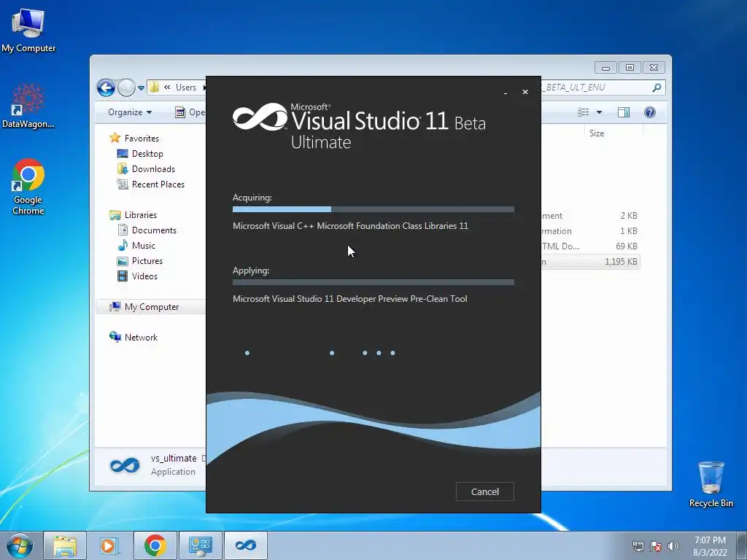Open Recycle Bin on desktop
747x560 pixels.
pyautogui.click(x=711, y=484)
